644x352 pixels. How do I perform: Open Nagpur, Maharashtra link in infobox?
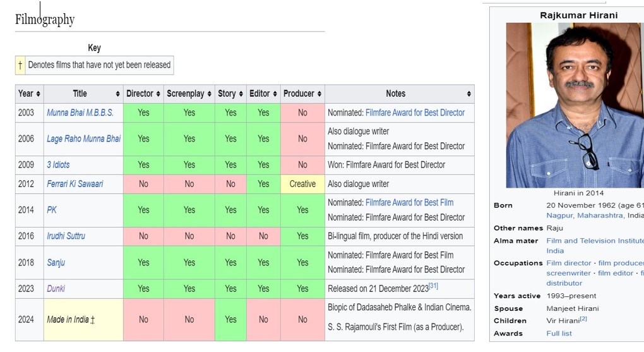585,215
